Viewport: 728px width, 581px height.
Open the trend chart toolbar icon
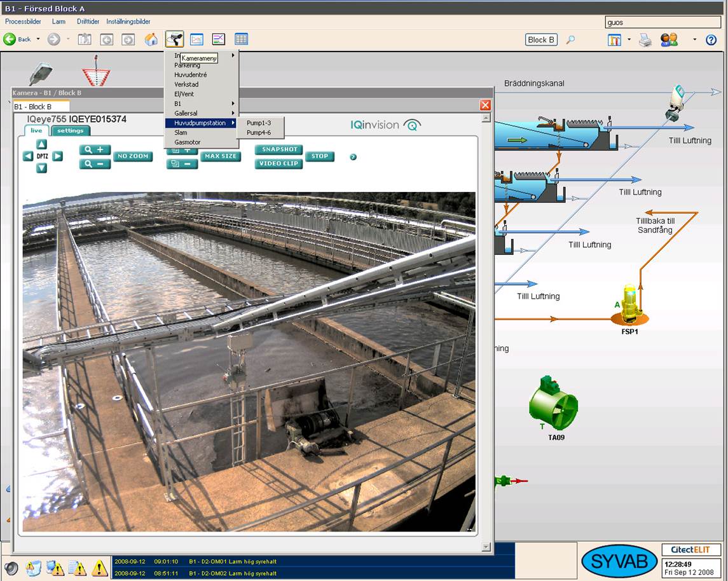point(219,39)
